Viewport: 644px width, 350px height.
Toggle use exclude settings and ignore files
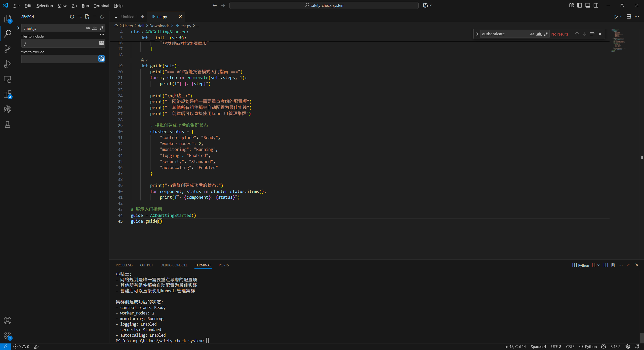click(102, 59)
